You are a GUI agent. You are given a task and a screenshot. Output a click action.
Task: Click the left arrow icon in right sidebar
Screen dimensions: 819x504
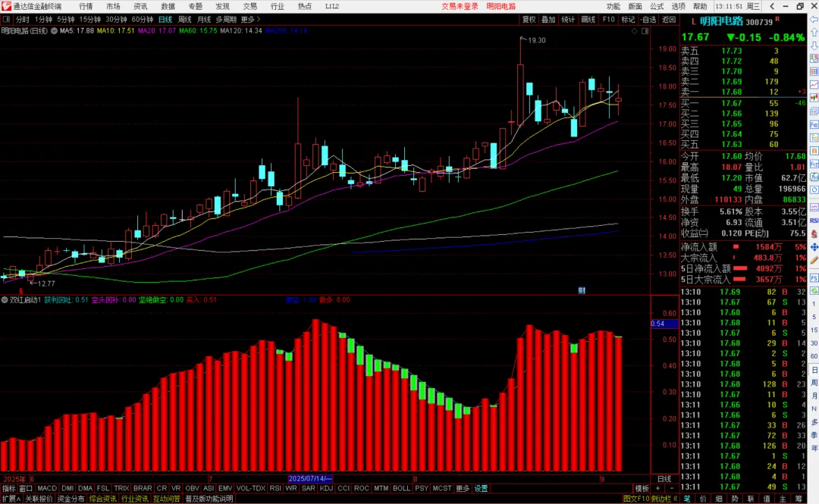pyautogui.click(x=814, y=19)
